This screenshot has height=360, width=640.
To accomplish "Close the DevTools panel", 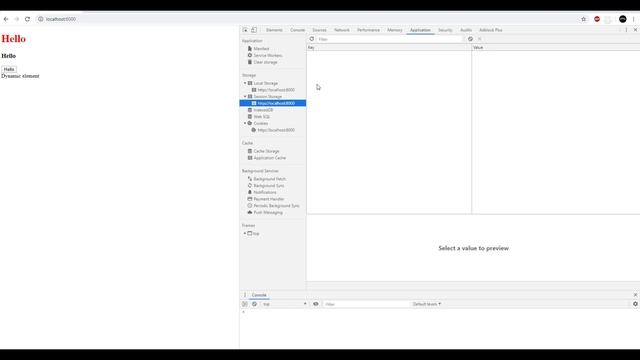I will 635,30.
